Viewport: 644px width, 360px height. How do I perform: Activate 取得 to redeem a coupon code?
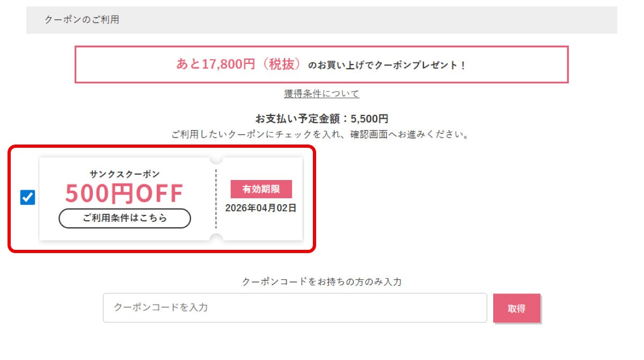[517, 308]
